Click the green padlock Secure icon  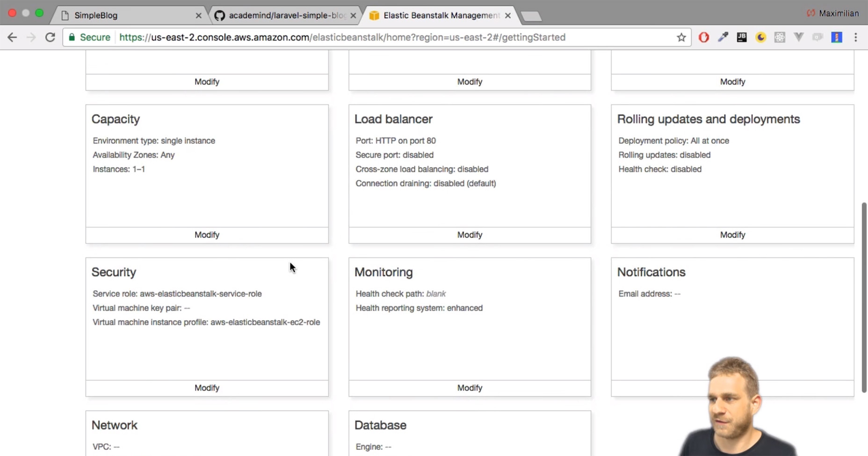[x=72, y=37]
